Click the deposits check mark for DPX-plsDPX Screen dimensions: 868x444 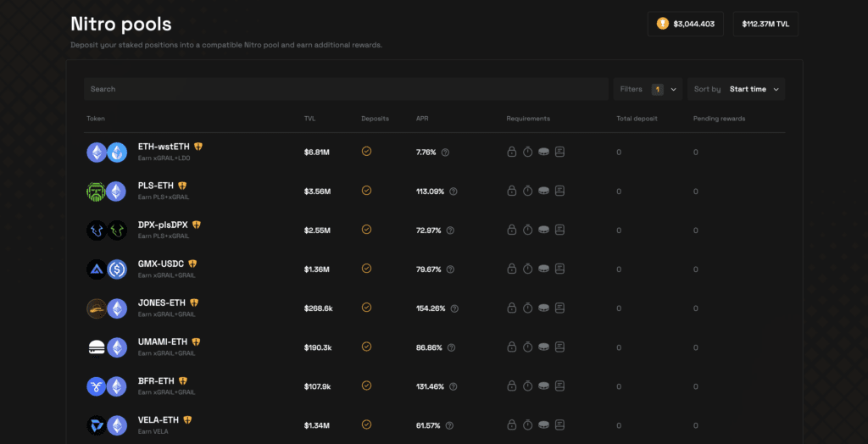click(366, 229)
